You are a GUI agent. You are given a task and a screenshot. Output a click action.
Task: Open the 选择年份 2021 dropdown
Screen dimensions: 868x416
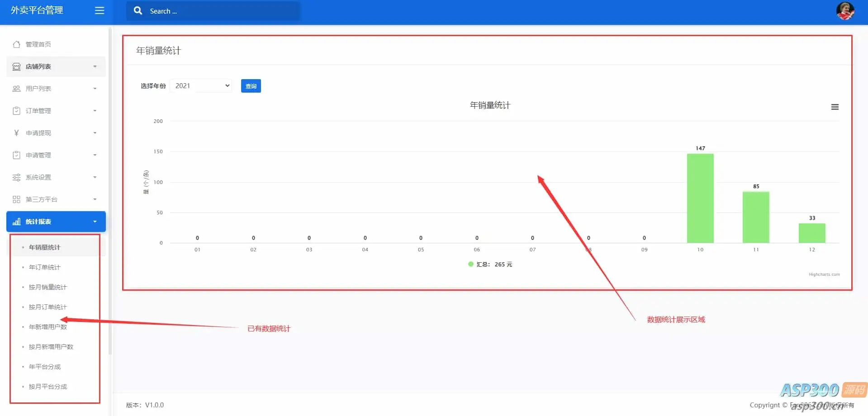[x=201, y=86]
